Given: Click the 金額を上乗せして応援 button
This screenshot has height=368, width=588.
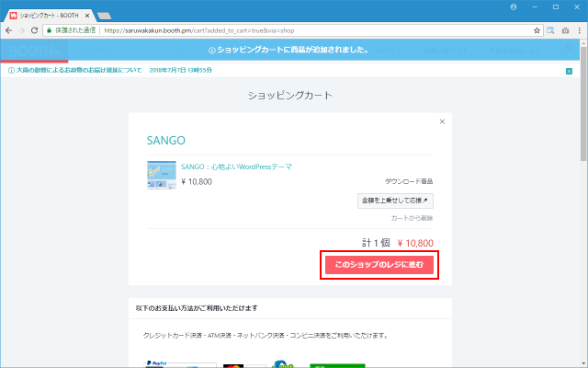Looking at the screenshot, I should coord(395,201).
